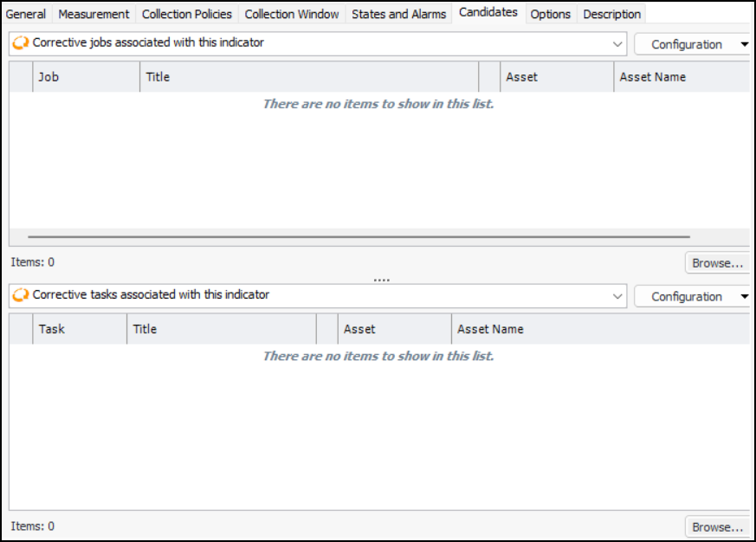Open jobs Configuration dropdown arrow
This screenshot has width=756, height=542.
745,44
